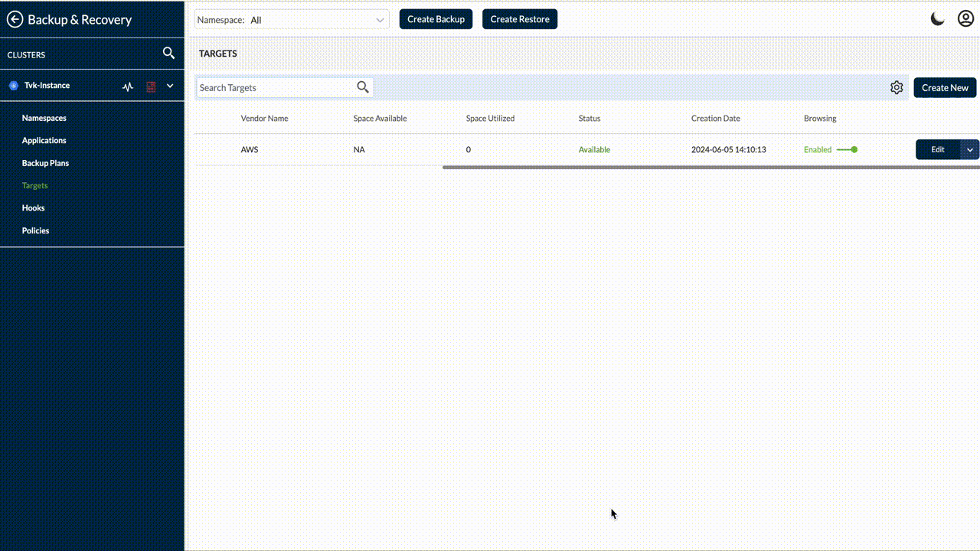
Task: Click the NA space available value
Action: (359, 149)
